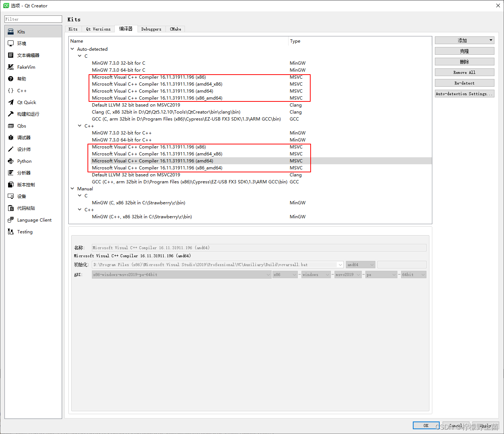Select the 环境 monitor icon
504x434 pixels.
click(11, 43)
